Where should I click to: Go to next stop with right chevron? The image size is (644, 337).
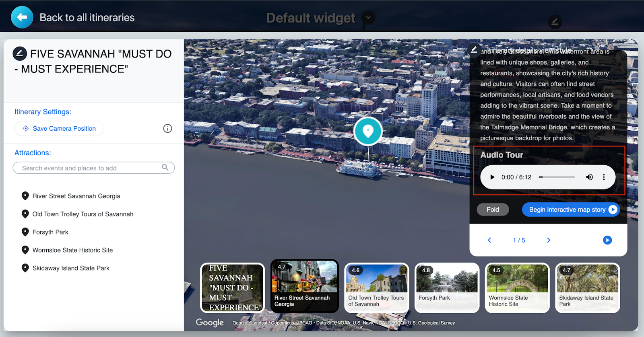pyautogui.click(x=549, y=240)
